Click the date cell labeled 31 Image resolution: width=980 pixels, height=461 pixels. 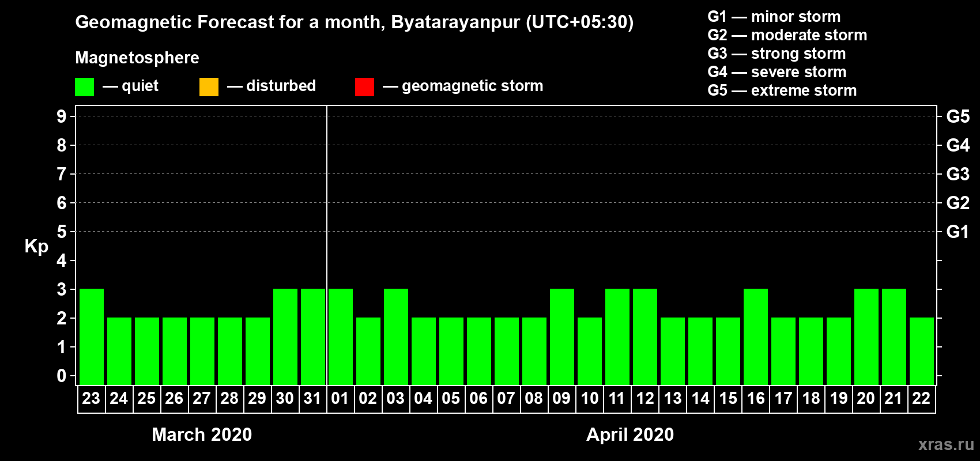coord(312,399)
